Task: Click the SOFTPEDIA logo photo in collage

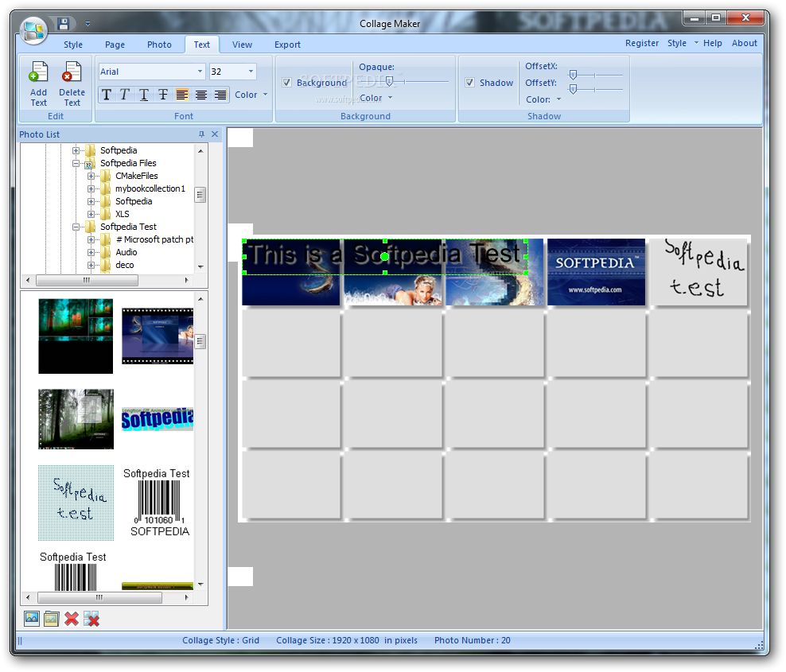Action: 596,272
